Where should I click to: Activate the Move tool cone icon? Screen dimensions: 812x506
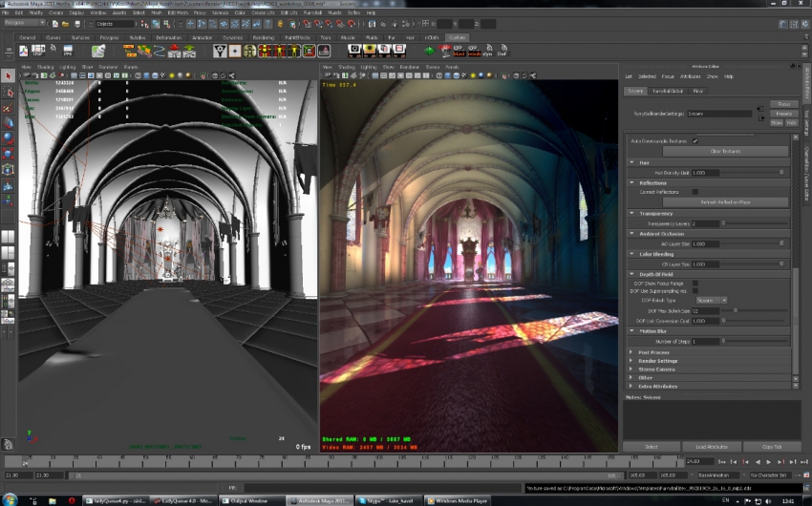click(x=8, y=123)
